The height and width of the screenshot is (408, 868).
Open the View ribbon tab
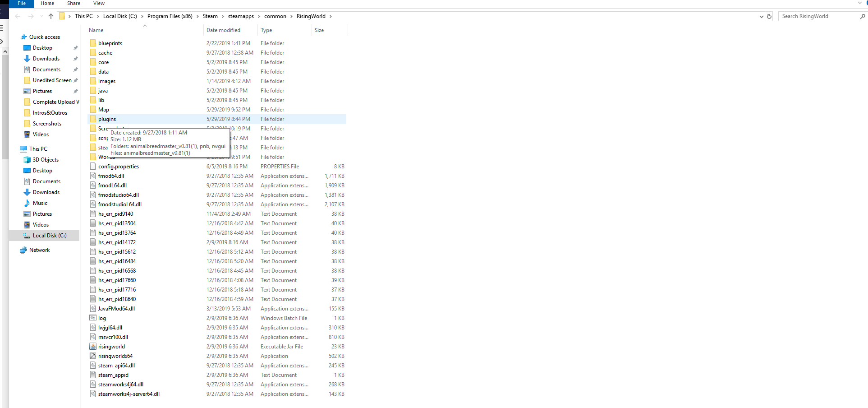99,3
